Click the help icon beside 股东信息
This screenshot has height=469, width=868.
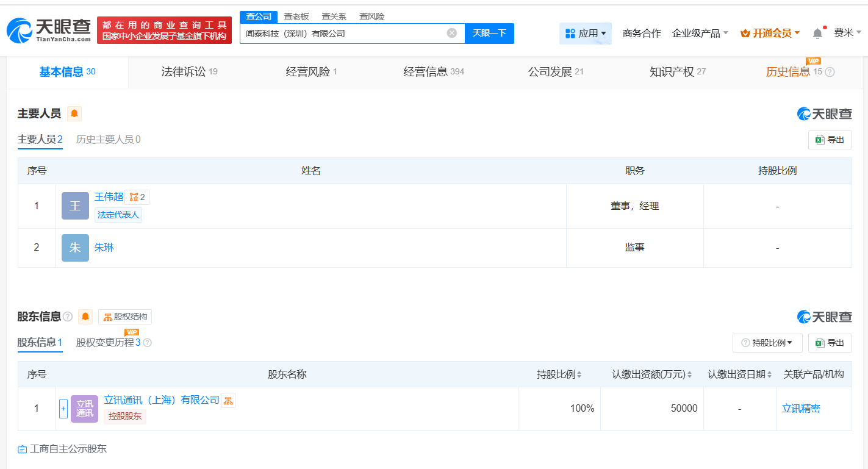click(68, 317)
